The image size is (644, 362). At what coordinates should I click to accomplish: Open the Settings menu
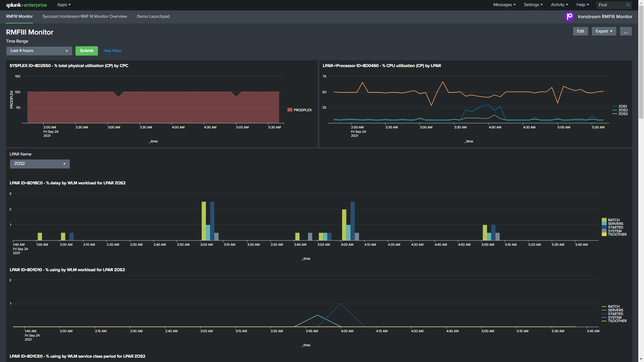(533, 5)
